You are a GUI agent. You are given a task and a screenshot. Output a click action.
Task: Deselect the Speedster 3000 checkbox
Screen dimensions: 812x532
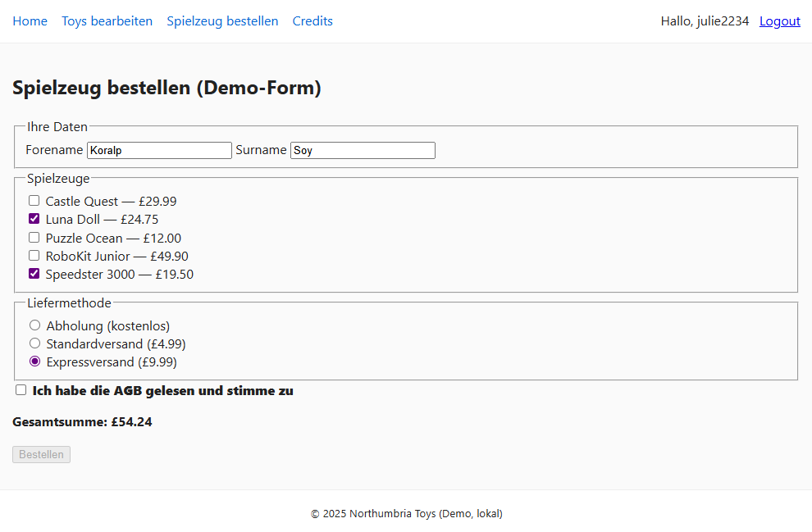click(x=34, y=274)
